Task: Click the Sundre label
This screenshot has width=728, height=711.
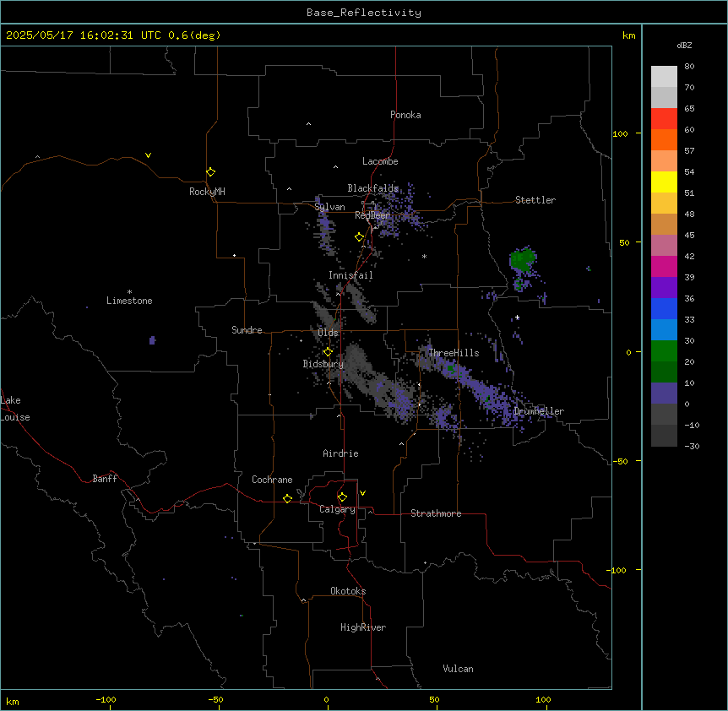Action: (247, 330)
